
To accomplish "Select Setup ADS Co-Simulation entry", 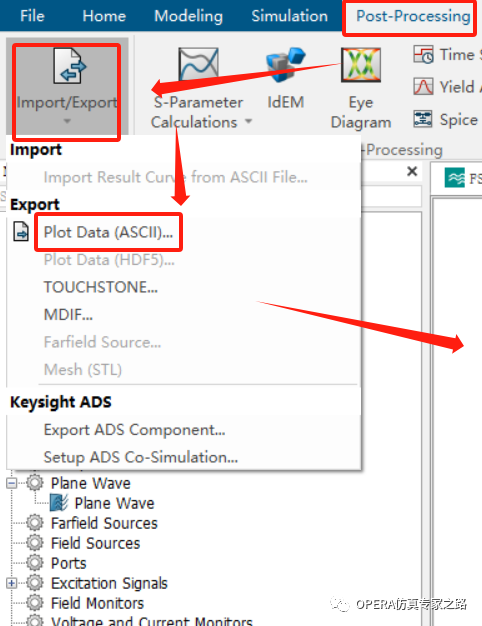I will click(x=141, y=457).
